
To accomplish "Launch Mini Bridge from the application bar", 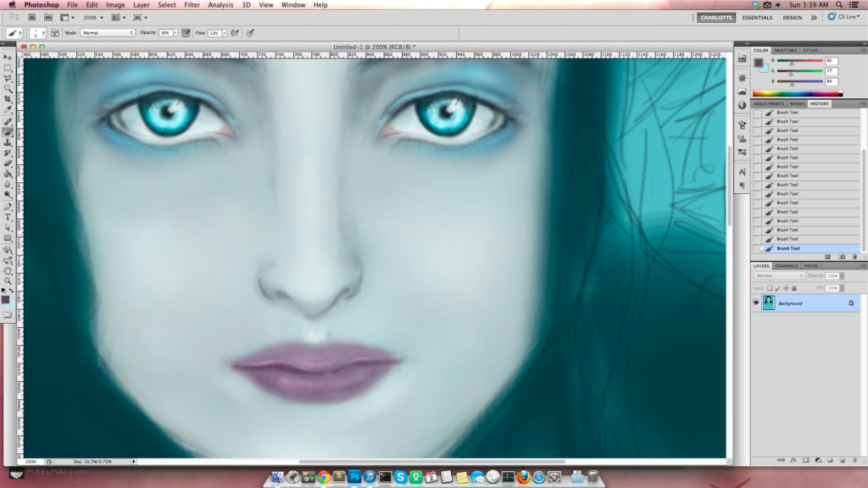I will pyautogui.click(x=48, y=18).
